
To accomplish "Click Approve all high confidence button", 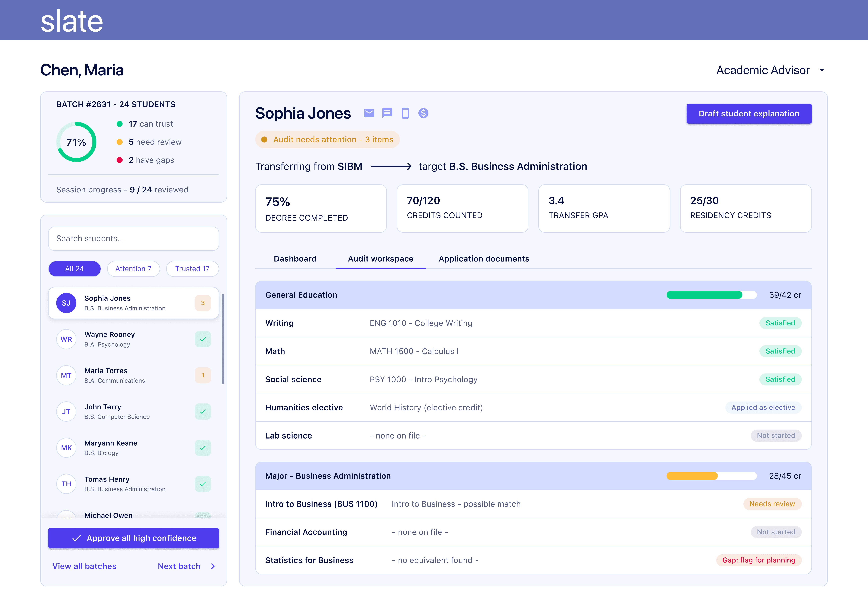I will pyautogui.click(x=133, y=538).
